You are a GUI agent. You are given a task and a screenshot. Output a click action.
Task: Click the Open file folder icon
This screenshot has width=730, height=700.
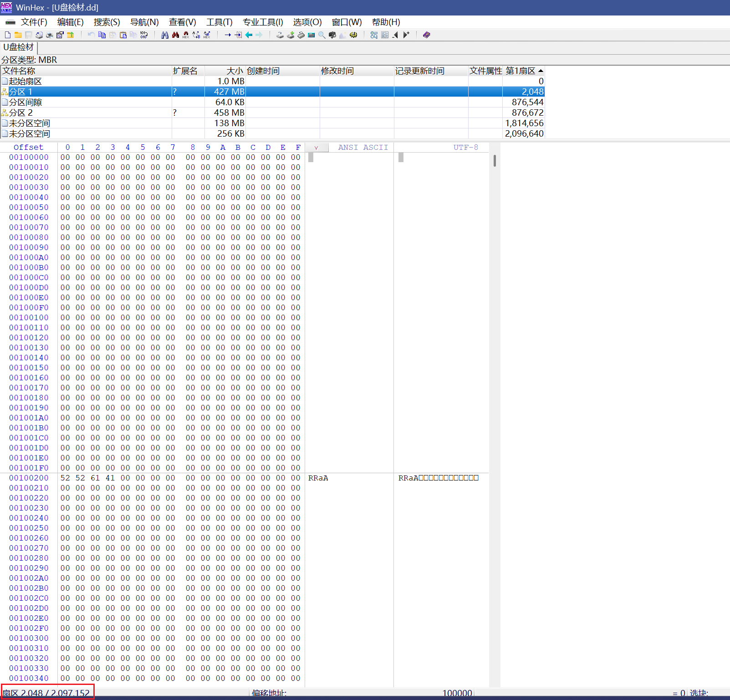(x=18, y=35)
